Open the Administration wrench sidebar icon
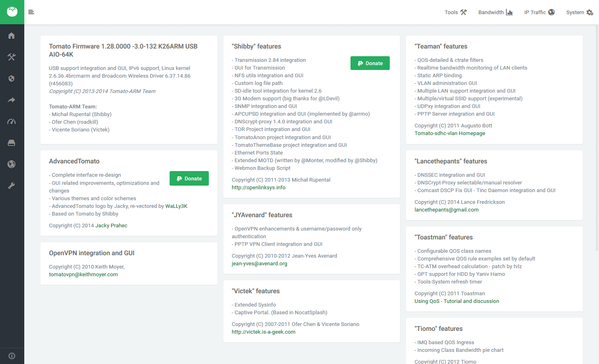This screenshot has height=364, width=599. pos(11,186)
